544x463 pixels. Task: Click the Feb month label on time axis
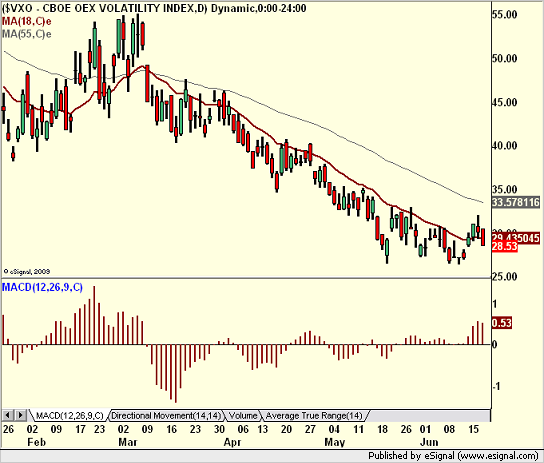point(36,442)
